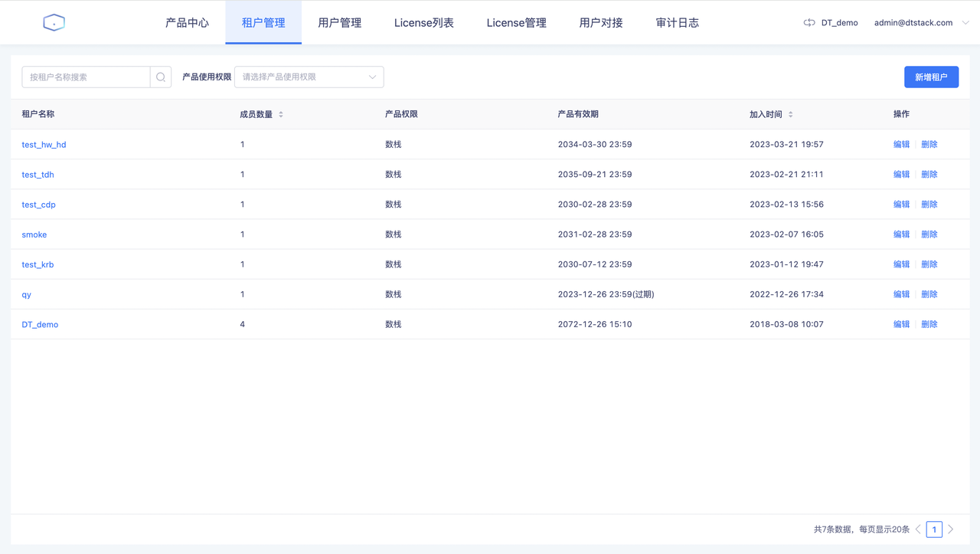The height and width of the screenshot is (554, 980).
Task: Click join time 2018-03-08 10:07
Action: (786, 324)
